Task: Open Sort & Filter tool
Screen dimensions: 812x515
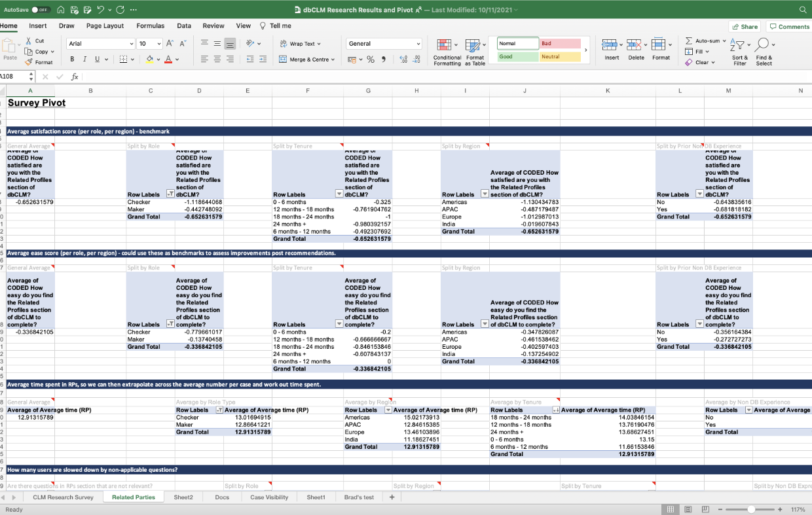Action: [739, 45]
